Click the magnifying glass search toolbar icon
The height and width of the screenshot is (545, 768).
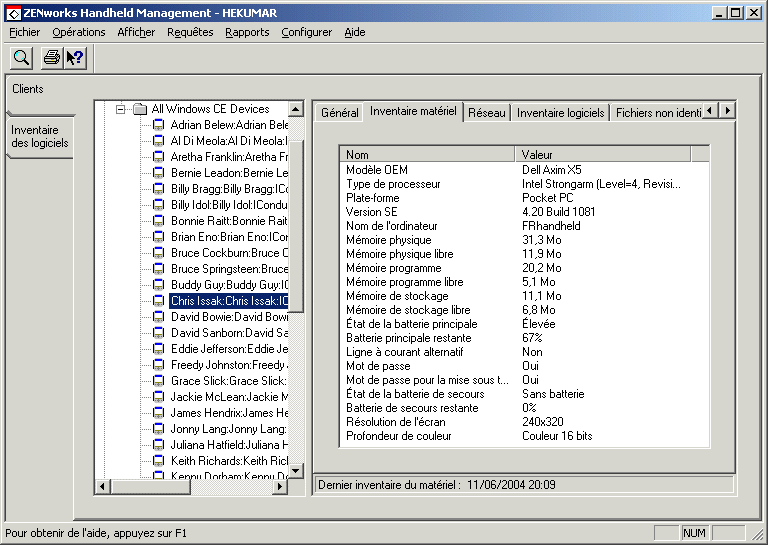[x=21, y=58]
